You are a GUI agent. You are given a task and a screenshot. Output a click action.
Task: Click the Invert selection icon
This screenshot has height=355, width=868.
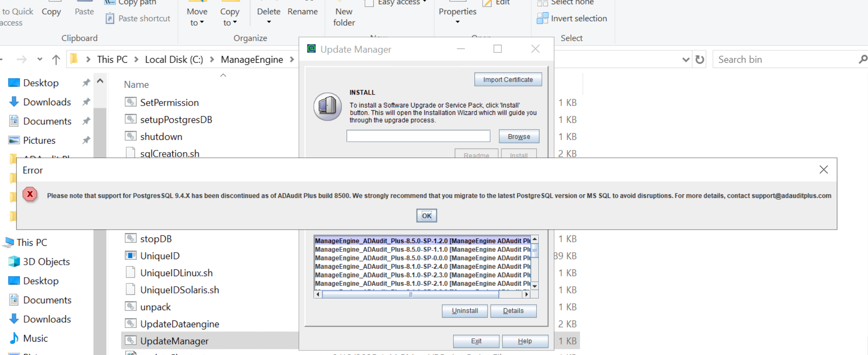pyautogui.click(x=542, y=18)
